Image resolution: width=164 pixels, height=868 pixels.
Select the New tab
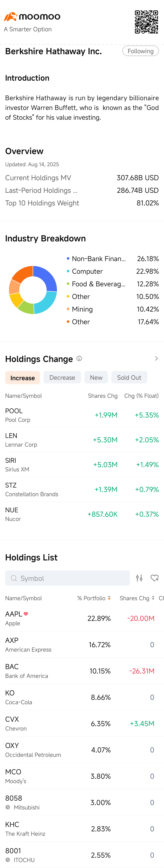[x=96, y=378]
